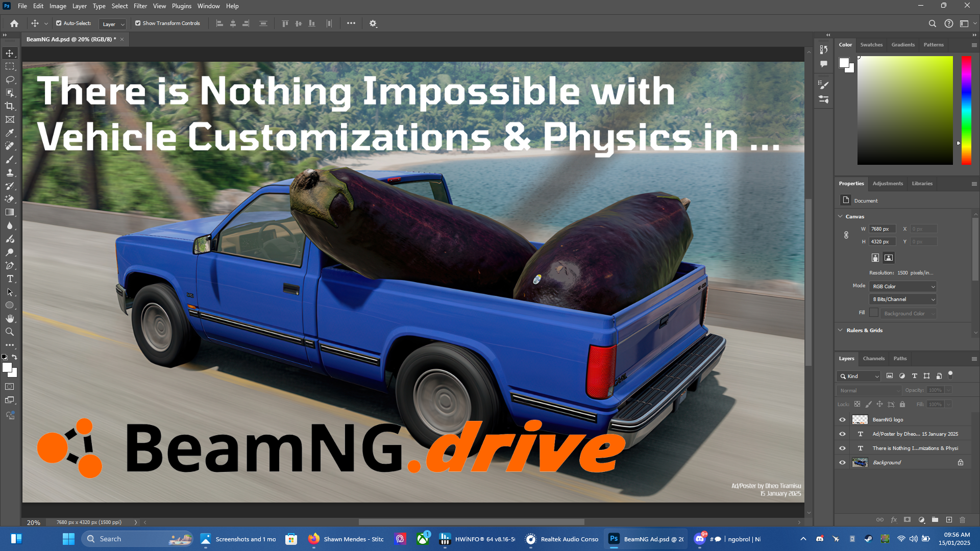Select the Frame tool
980x551 pixels.
pyautogui.click(x=10, y=119)
